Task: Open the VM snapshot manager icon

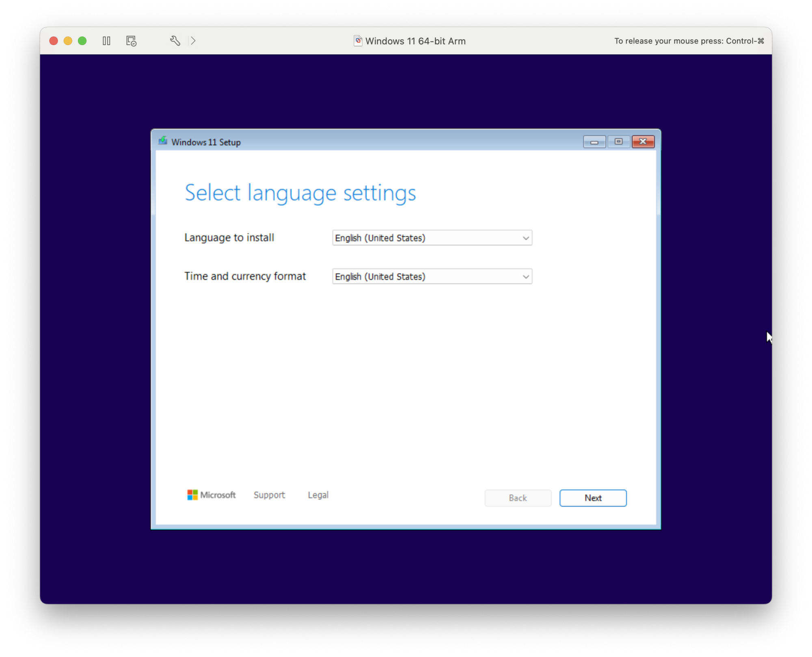Action: tap(131, 41)
